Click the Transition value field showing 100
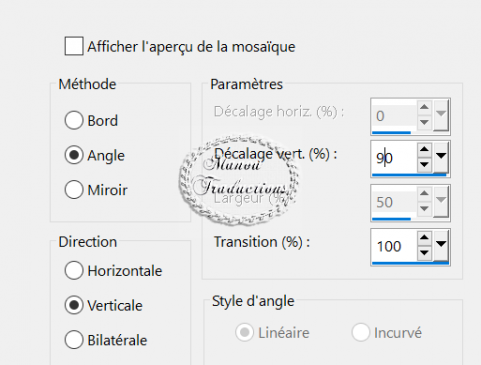The image size is (481, 365). tap(394, 246)
